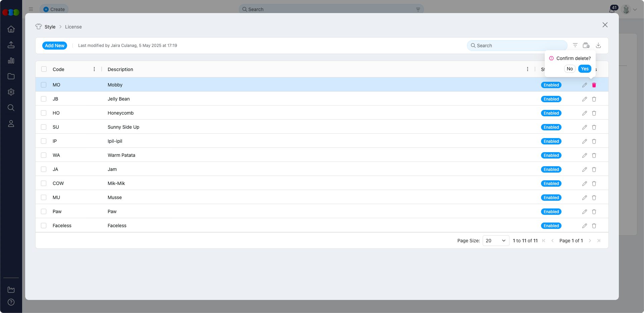
Task: Open the column settings icon in toolbar
Action: tap(586, 45)
